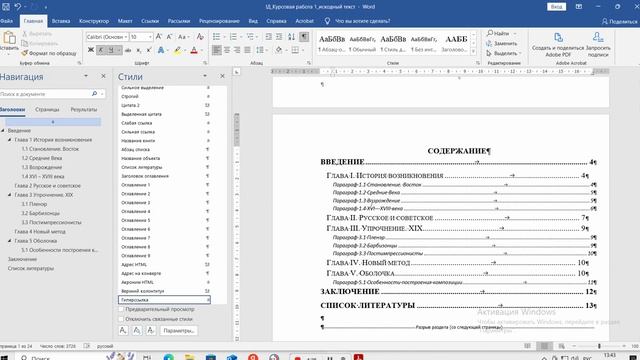Click the Paste button
The width and height of the screenshot is (640, 360).
(9, 43)
